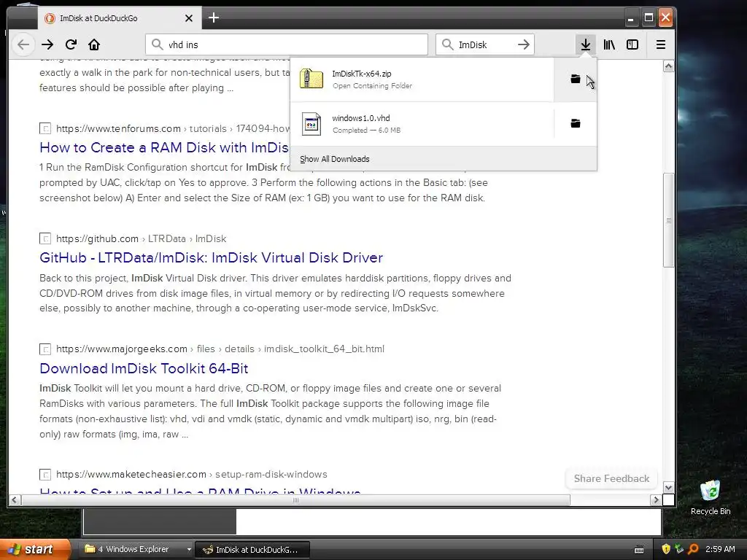The width and height of the screenshot is (747, 560).
Task: Open the Library bookshelf icon
Action: pos(609,44)
